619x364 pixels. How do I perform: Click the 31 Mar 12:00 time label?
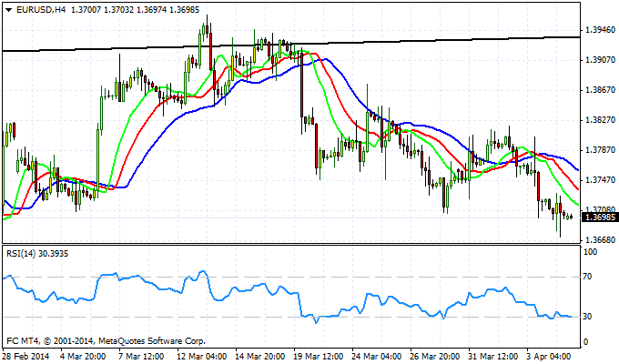point(493,356)
